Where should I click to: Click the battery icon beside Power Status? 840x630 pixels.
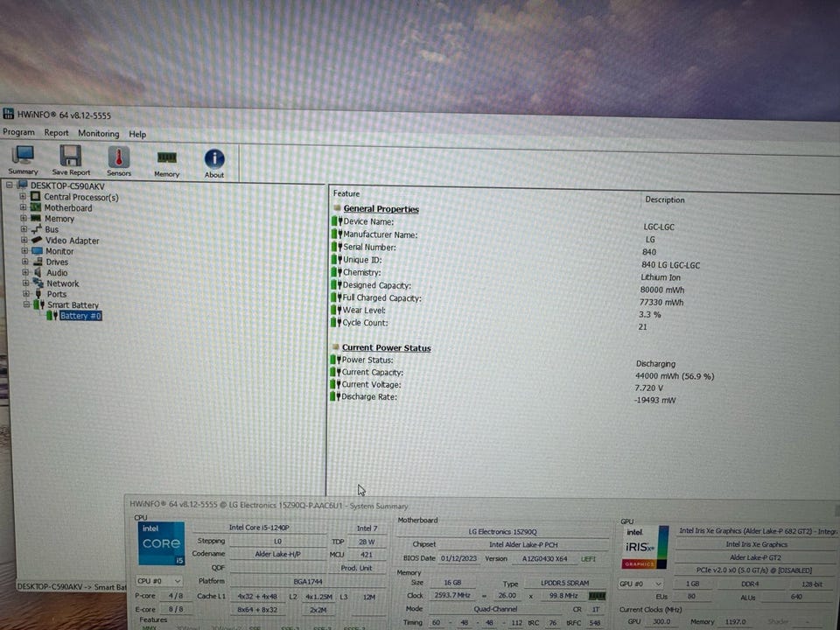pyautogui.click(x=335, y=360)
